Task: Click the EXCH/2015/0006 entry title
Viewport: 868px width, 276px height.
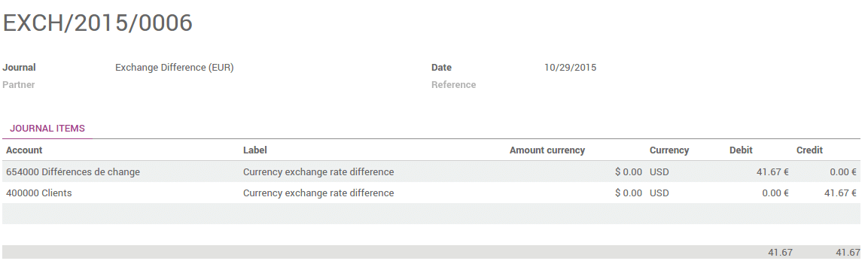Action: 97,23
